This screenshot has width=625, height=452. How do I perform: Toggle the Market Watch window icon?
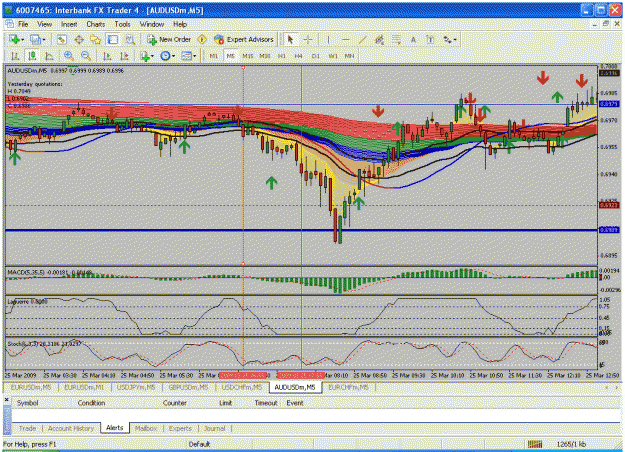click(61, 39)
